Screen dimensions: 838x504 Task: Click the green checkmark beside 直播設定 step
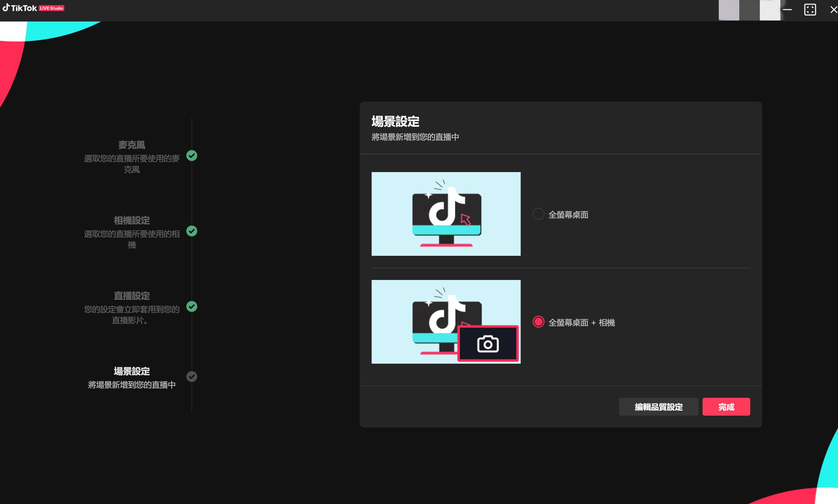192,306
